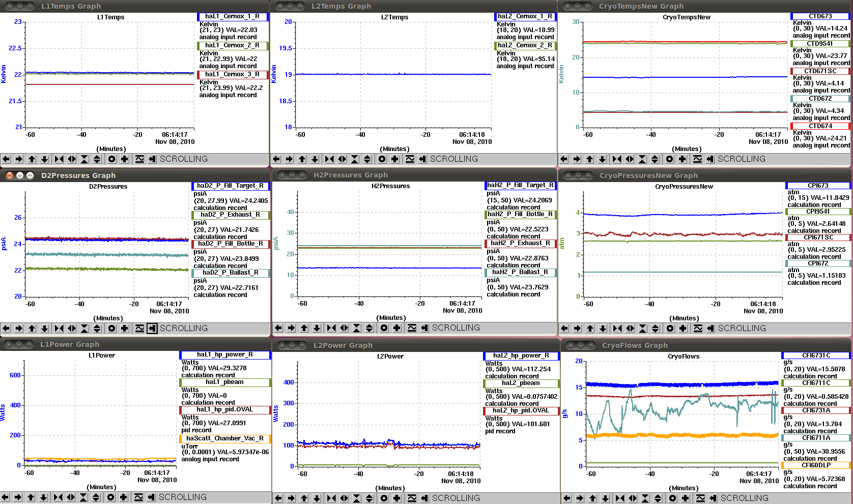The image size is (853, 504).
Task: Plus icon in L1Temps Graph toolbar
Action: tap(124, 159)
